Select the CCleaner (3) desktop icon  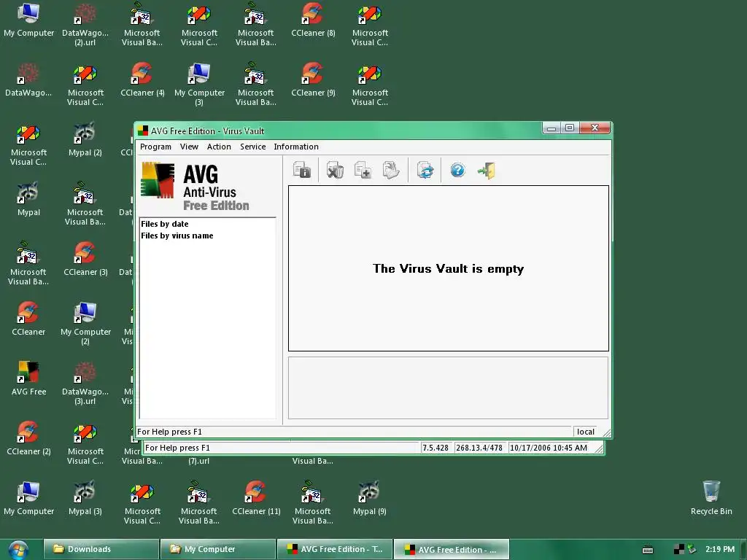coord(85,259)
